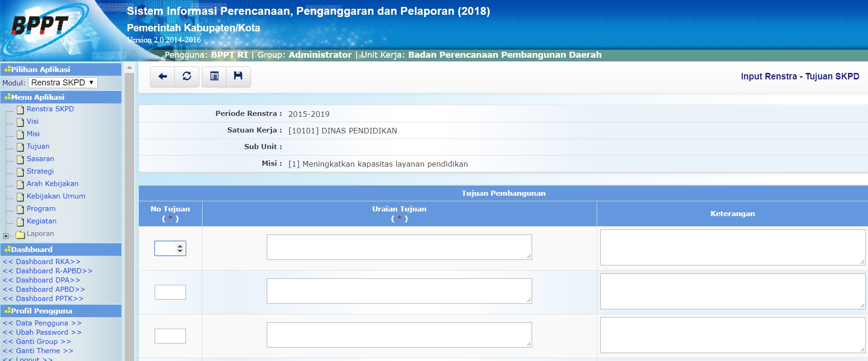
Task: Click the first Uraian Tujuan textarea
Action: (x=399, y=247)
